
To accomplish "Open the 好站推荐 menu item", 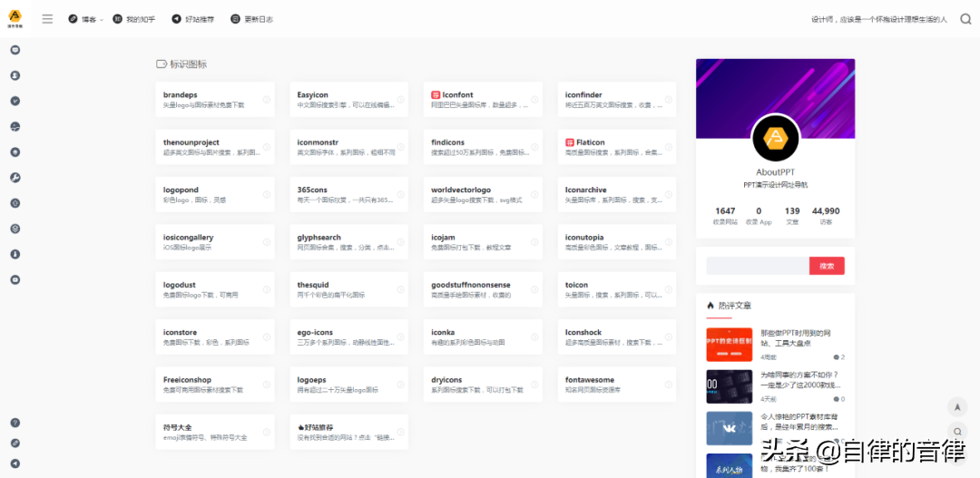I will pyautogui.click(x=193, y=19).
